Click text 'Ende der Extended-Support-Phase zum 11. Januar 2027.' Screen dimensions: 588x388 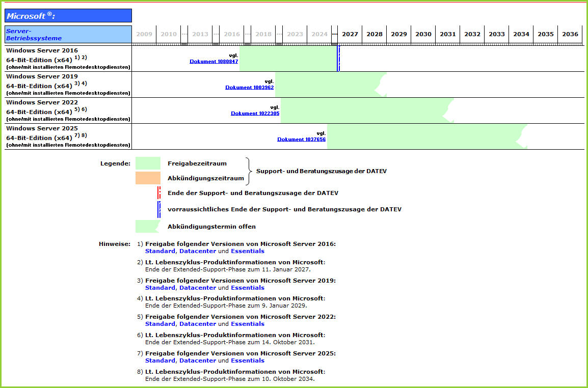coord(228,269)
